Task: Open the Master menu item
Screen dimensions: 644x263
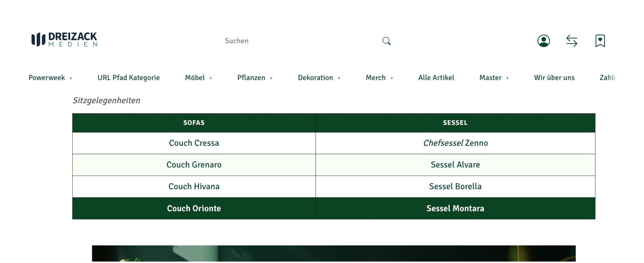Action: (x=490, y=78)
